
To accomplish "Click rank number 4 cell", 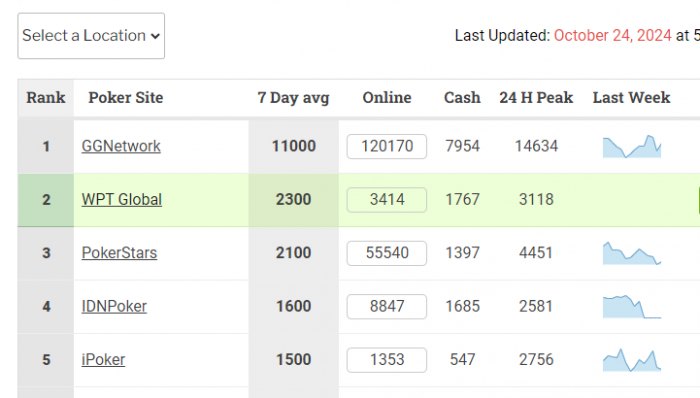I will tap(46, 307).
